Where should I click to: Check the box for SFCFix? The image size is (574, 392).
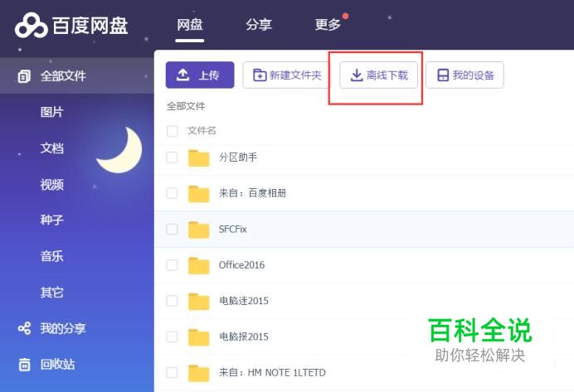click(x=172, y=229)
